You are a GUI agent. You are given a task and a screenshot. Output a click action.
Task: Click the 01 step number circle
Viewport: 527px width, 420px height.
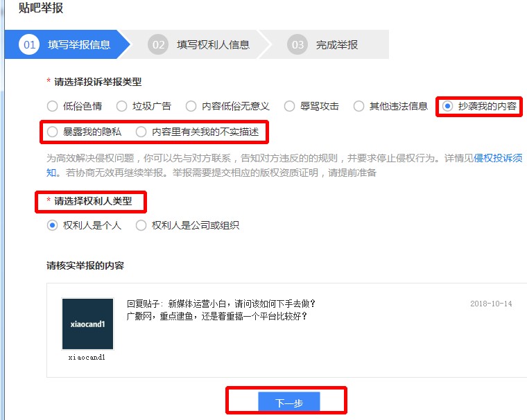pos(30,45)
